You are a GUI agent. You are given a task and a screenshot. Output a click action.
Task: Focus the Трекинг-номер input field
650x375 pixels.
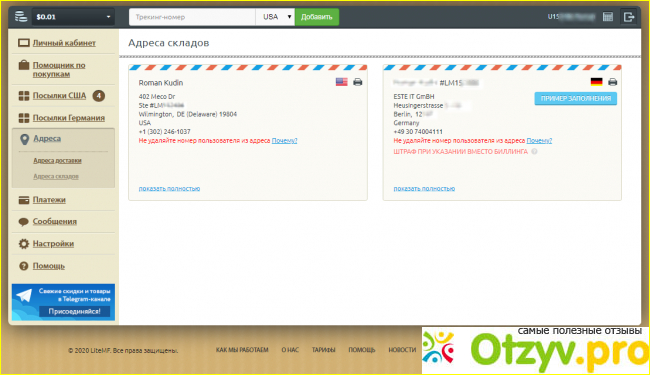pyautogui.click(x=192, y=17)
